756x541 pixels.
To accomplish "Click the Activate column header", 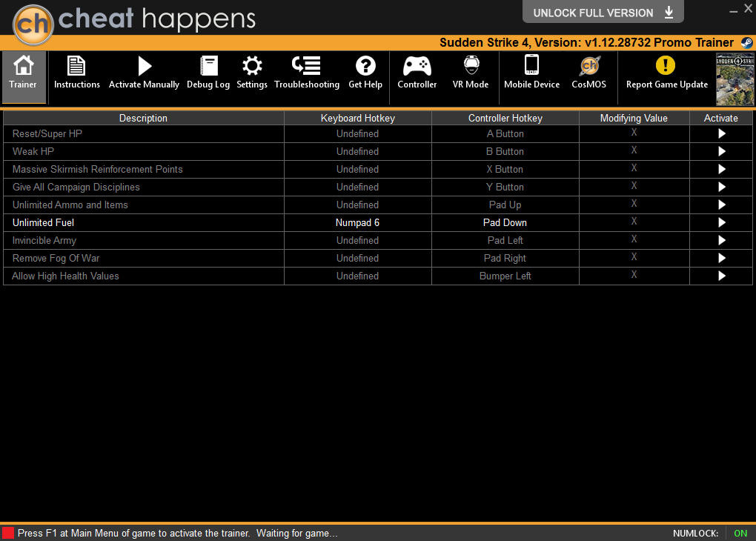I will tap(721, 118).
